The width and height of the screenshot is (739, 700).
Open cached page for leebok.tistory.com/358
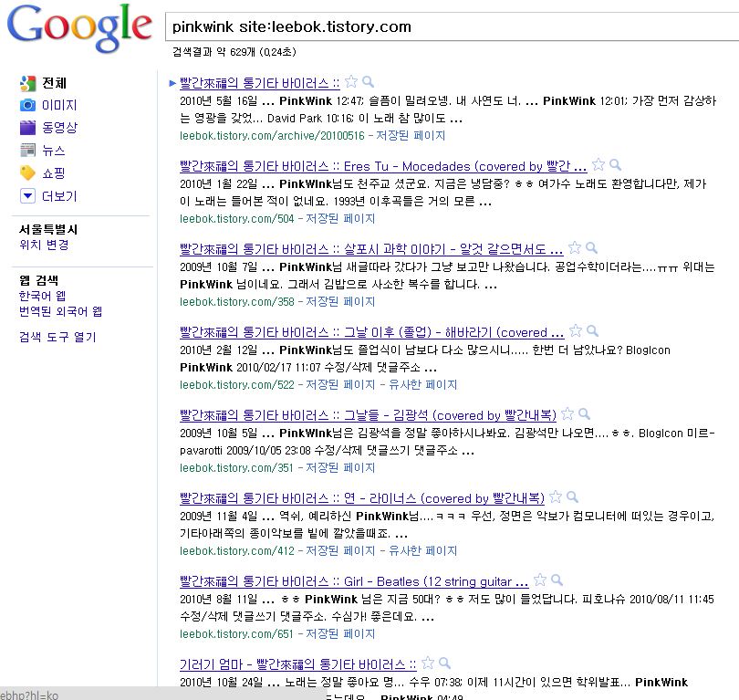[x=340, y=302]
